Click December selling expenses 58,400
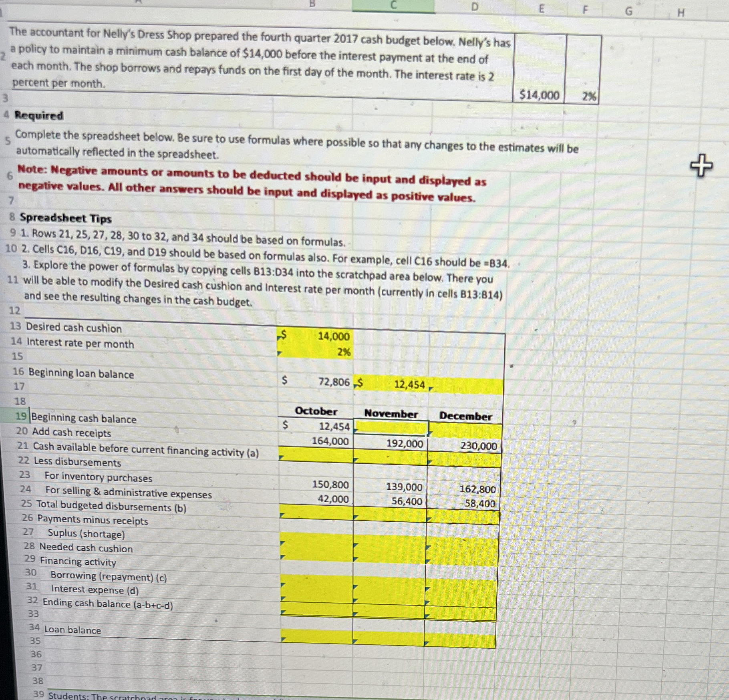 463,503
